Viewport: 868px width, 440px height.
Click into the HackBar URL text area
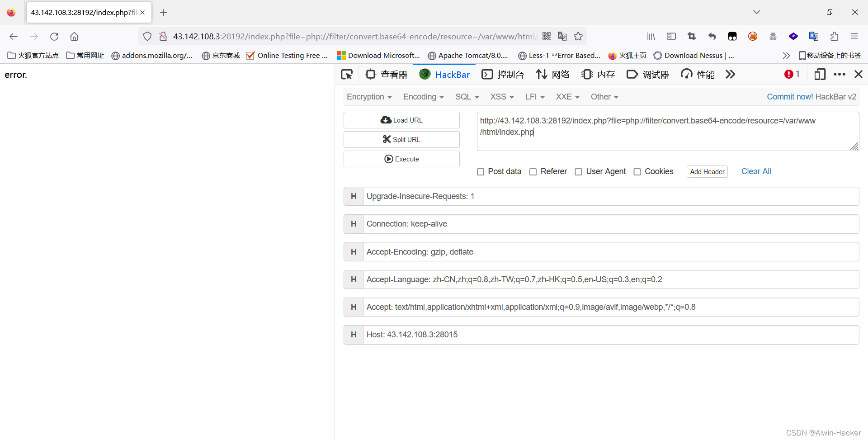click(668, 131)
